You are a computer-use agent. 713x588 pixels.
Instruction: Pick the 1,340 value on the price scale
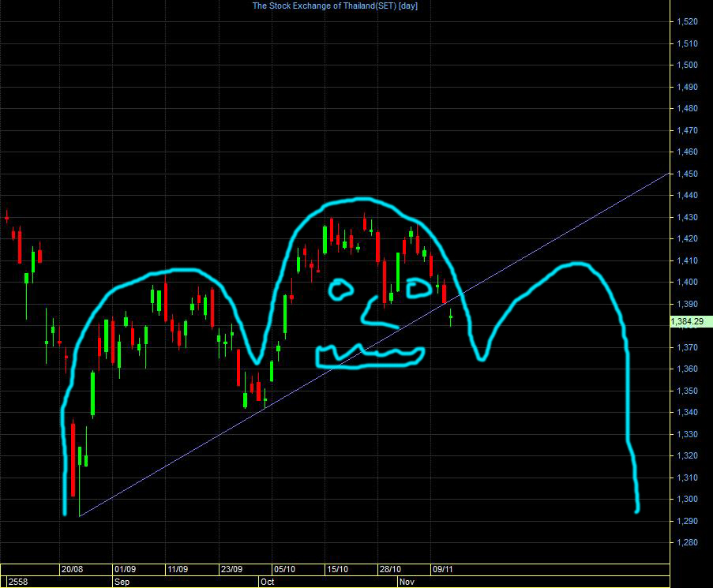(x=687, y=412)
